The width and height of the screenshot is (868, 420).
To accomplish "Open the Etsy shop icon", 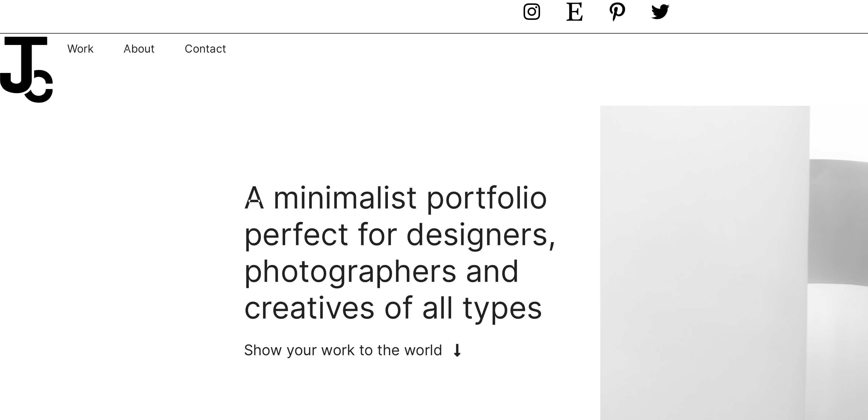I will 575,12.
